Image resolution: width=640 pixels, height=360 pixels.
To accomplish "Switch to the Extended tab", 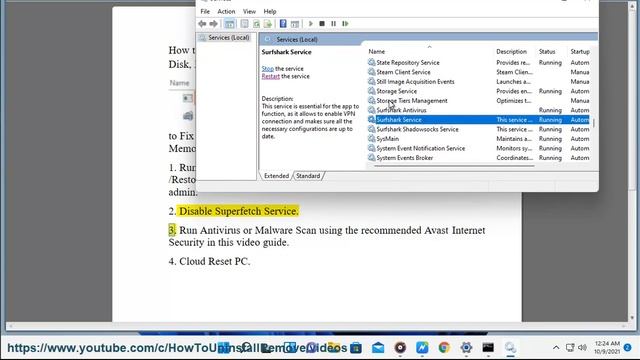I will [x=276, y=176].
